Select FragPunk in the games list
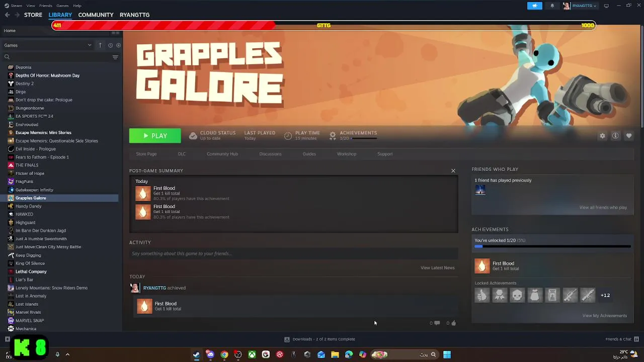 coord(24,182)
